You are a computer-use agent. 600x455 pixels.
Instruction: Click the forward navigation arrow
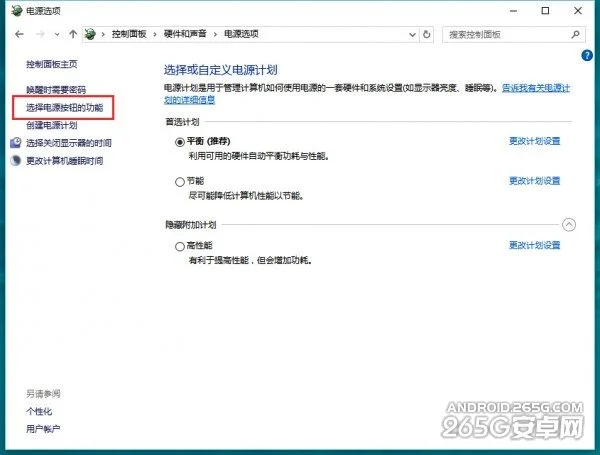click(41, 34)
